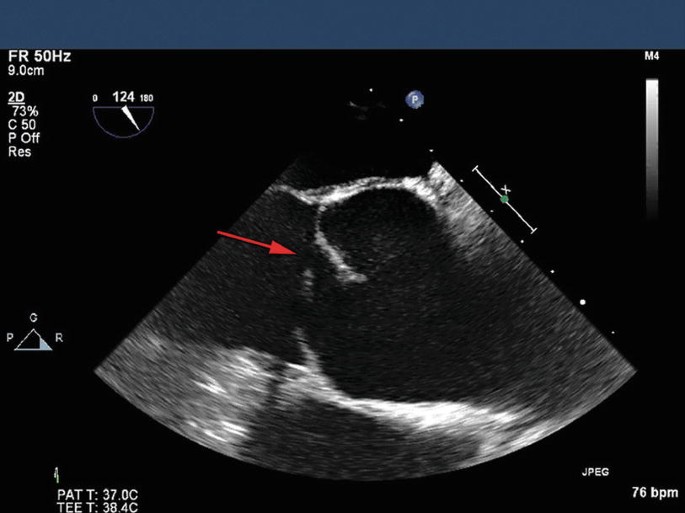Click the large white depth marker dot
685x513 pixels.
coord(583,300)
